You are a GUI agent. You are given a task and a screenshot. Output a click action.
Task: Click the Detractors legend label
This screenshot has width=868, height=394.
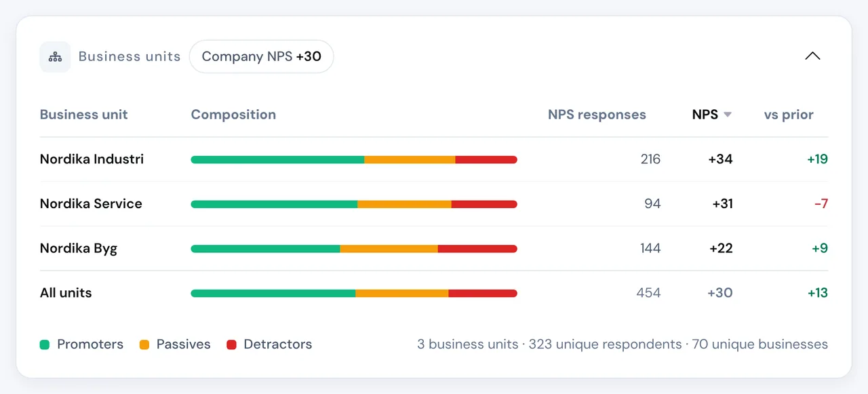[x=278, y=344]
